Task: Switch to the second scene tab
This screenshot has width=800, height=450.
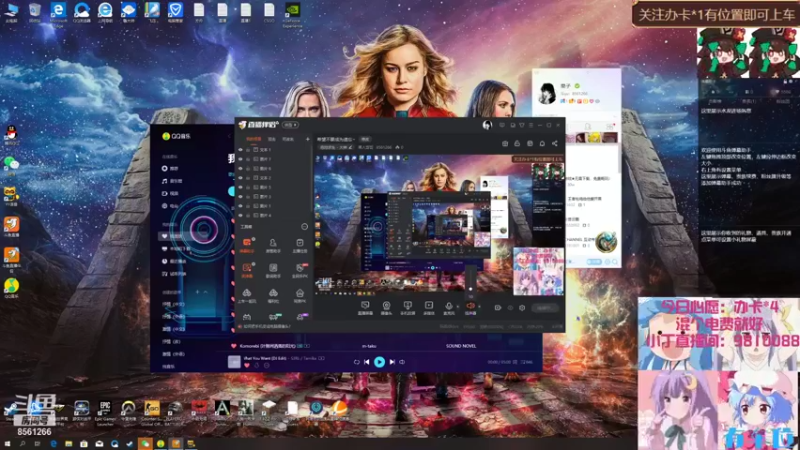Action: [272, 139]
